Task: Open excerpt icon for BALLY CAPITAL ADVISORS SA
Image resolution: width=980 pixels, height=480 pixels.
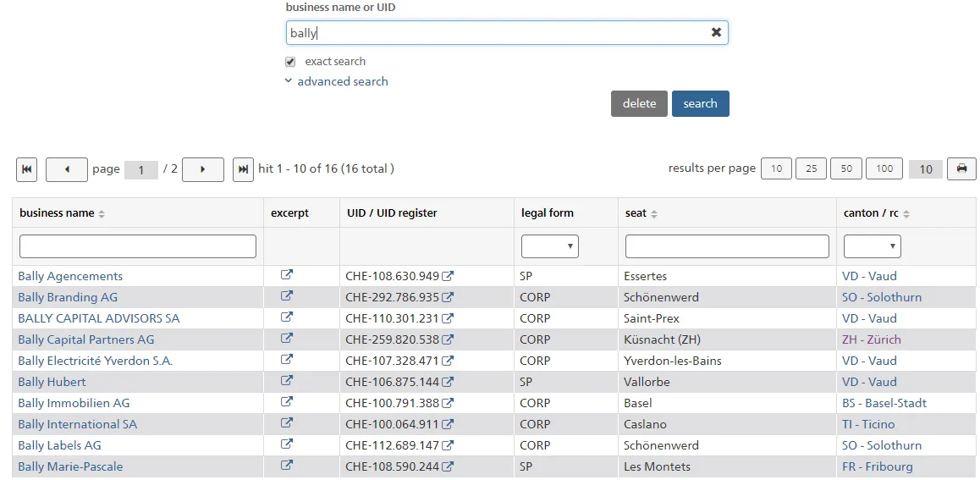Action: click(x=286, y=317)
